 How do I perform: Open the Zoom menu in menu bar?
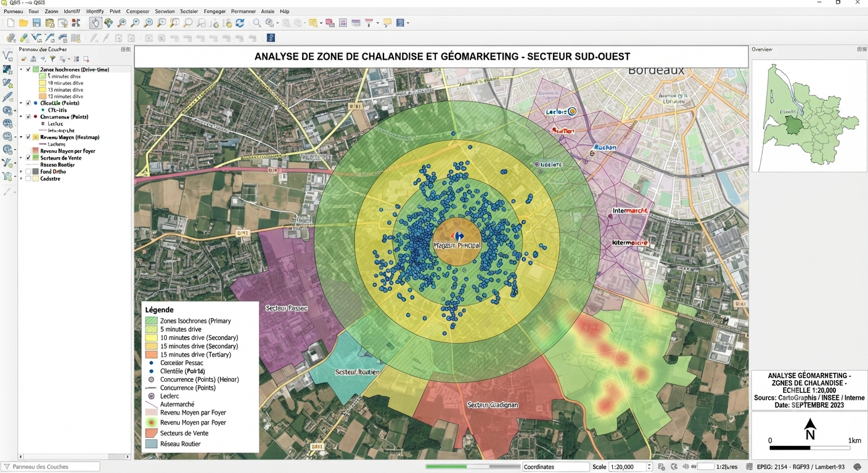coord(52,11)
